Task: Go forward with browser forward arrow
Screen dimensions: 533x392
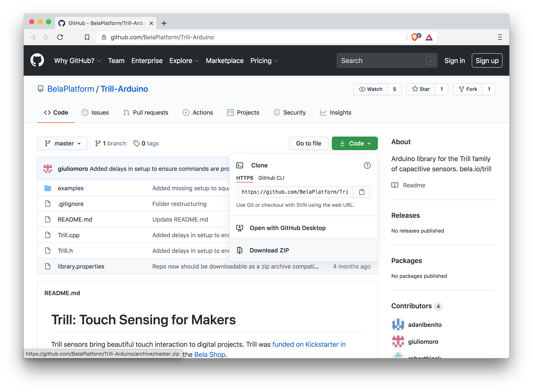Action: coord(46,37)
